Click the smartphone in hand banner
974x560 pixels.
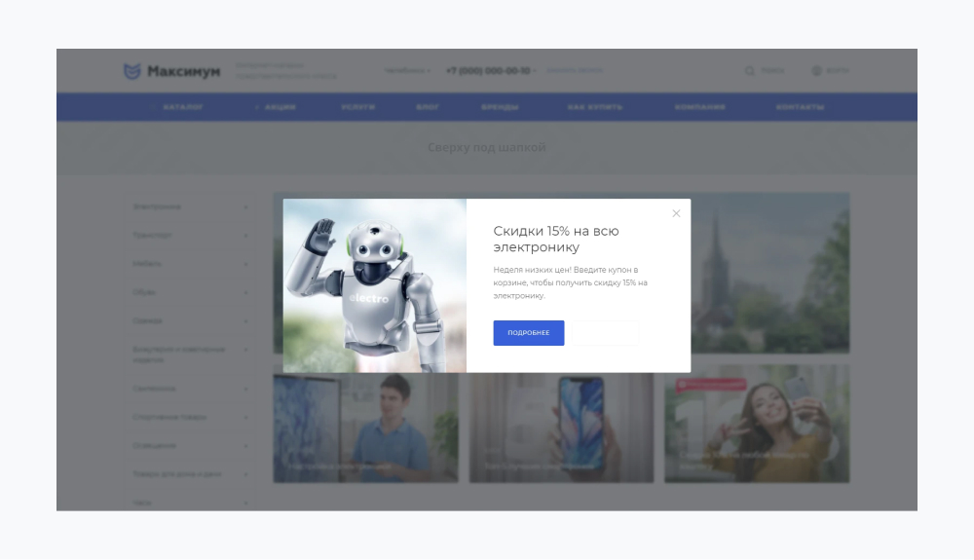(561, 428)
